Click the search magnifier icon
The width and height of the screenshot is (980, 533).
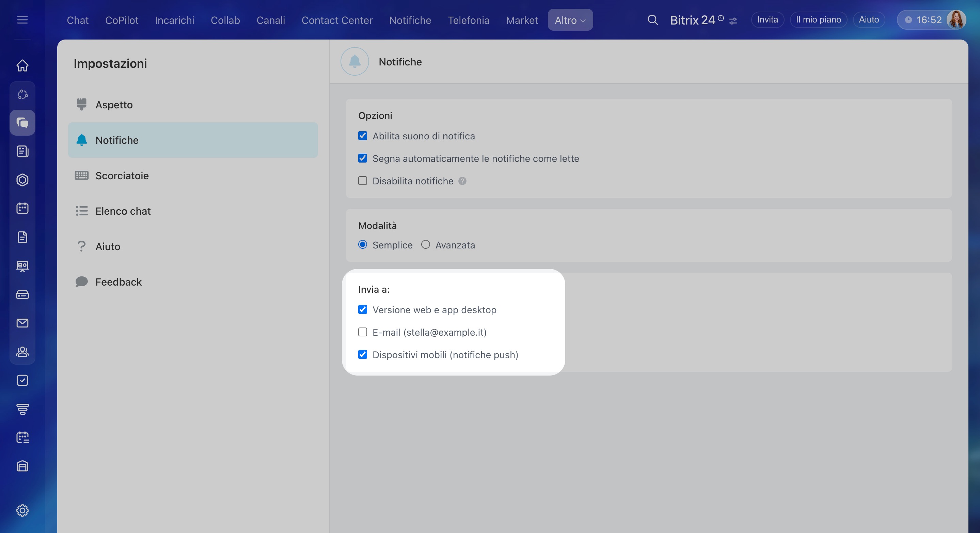pos(652,20)
